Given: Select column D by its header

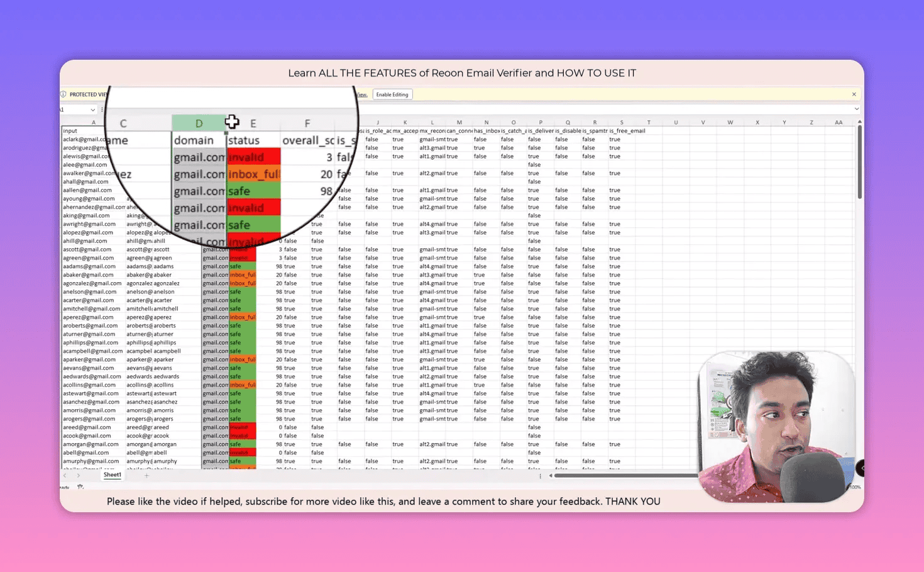Looking at the screenshot, I should click(199, 123).
